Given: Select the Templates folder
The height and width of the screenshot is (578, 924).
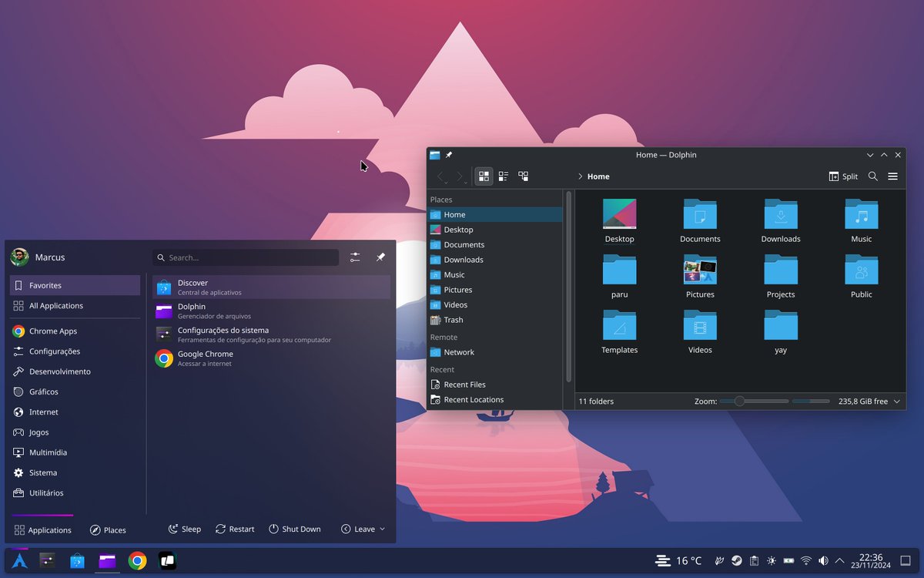Looking at the screenshot, I should click(x=620, y=332).
